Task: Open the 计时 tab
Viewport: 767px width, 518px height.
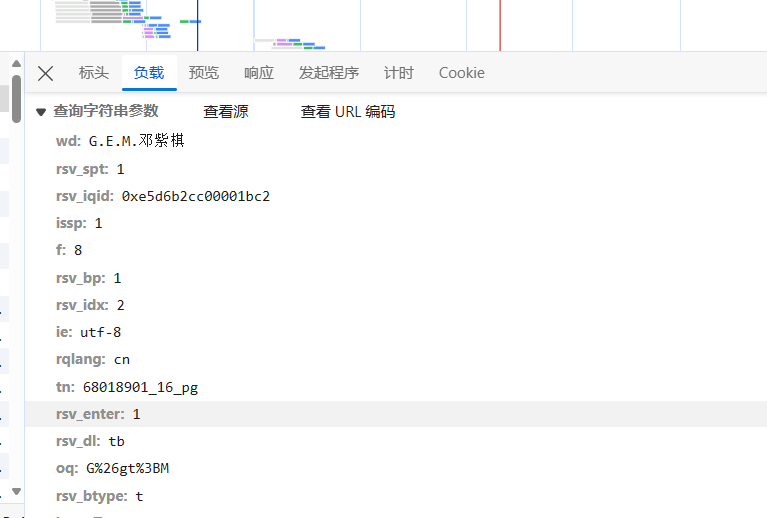Action: (x=399, y=73)
